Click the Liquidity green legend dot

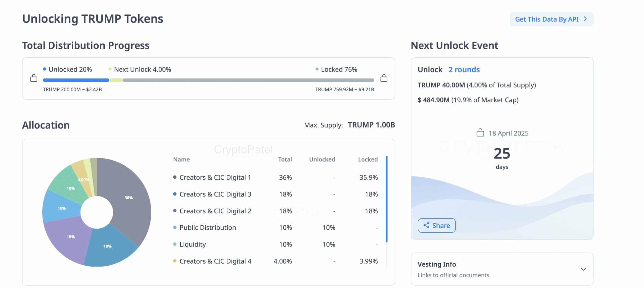pos(175,244)
